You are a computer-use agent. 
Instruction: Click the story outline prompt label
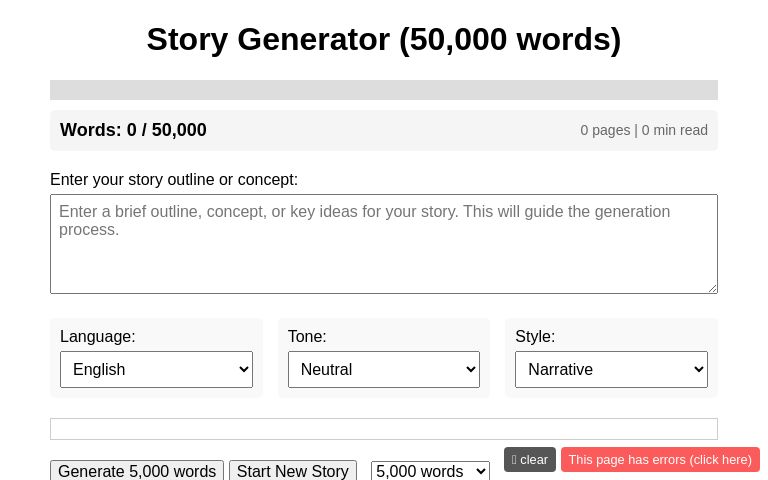[174, 180]
